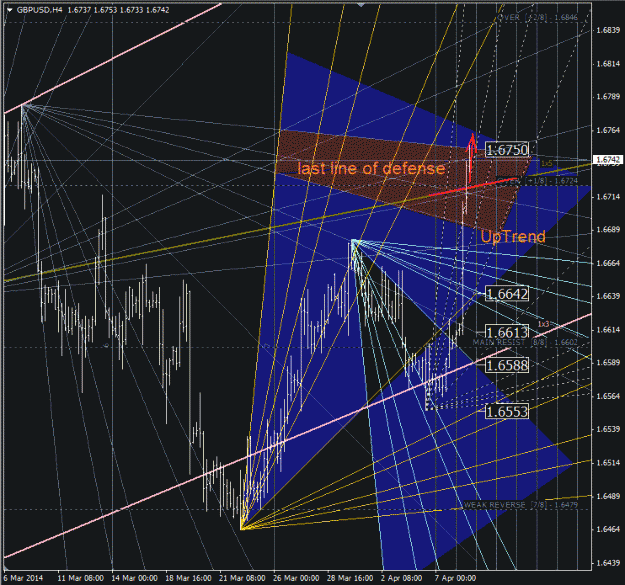Click the OVER [+2/8] 1.6846 level label
The image size is (625, 585).
pos(537,17)
